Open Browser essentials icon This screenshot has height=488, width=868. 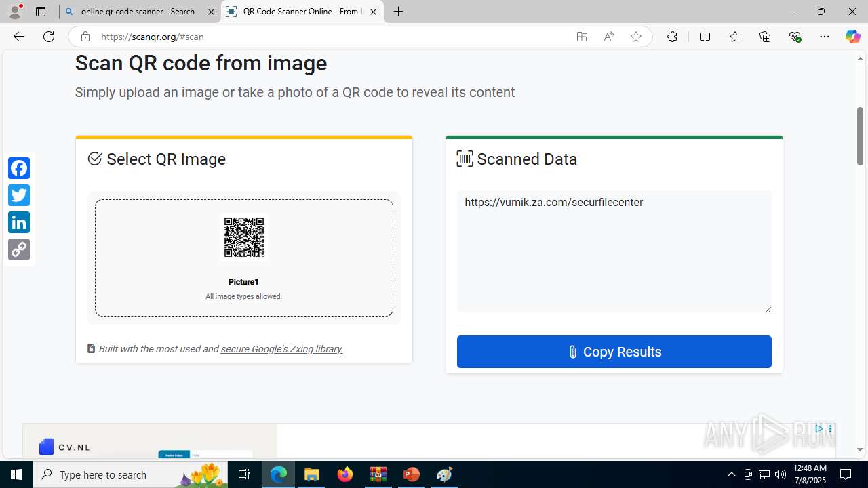pos(795,37)
